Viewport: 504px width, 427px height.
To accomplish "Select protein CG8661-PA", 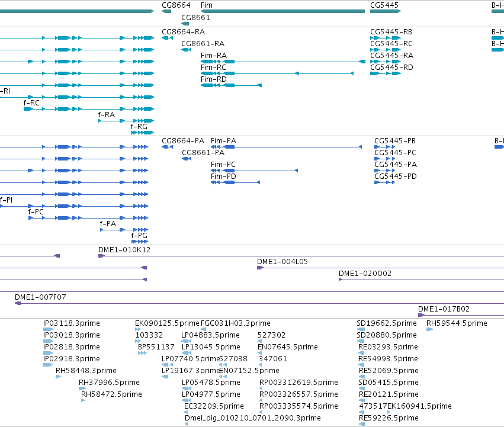I will click(x=203, y=153).
